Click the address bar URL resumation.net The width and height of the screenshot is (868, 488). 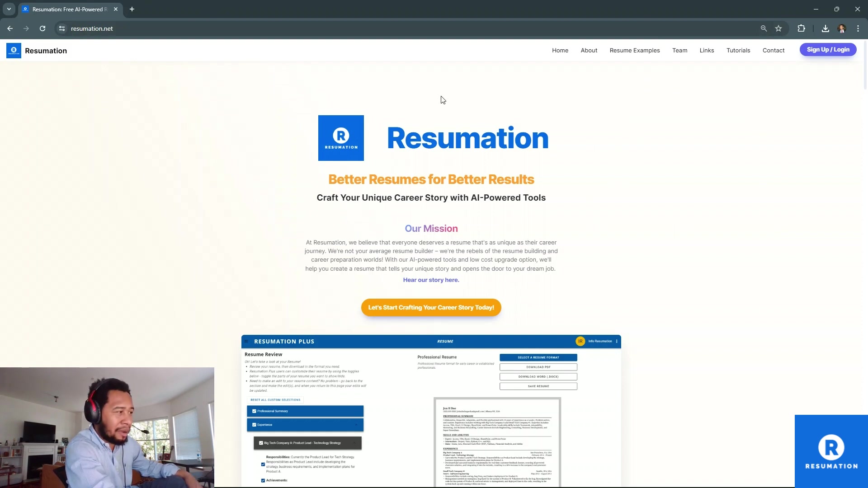[x=92, y=28]
